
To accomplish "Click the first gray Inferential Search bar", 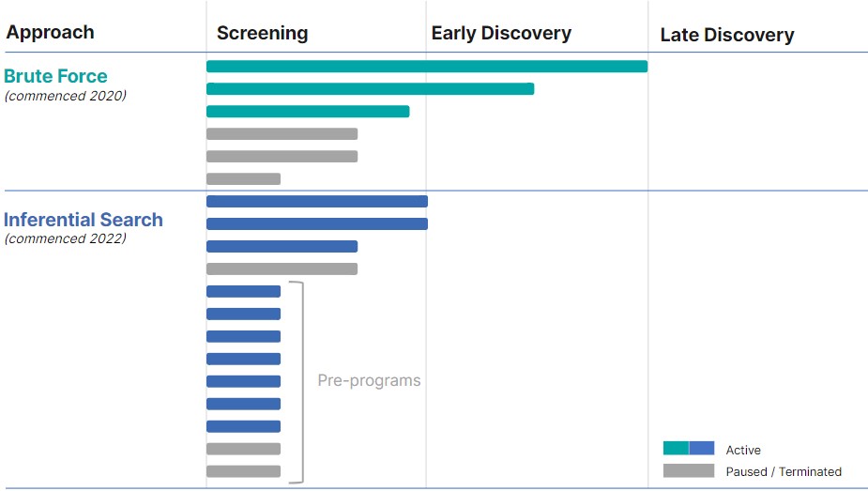I will [x=282, y=269].
